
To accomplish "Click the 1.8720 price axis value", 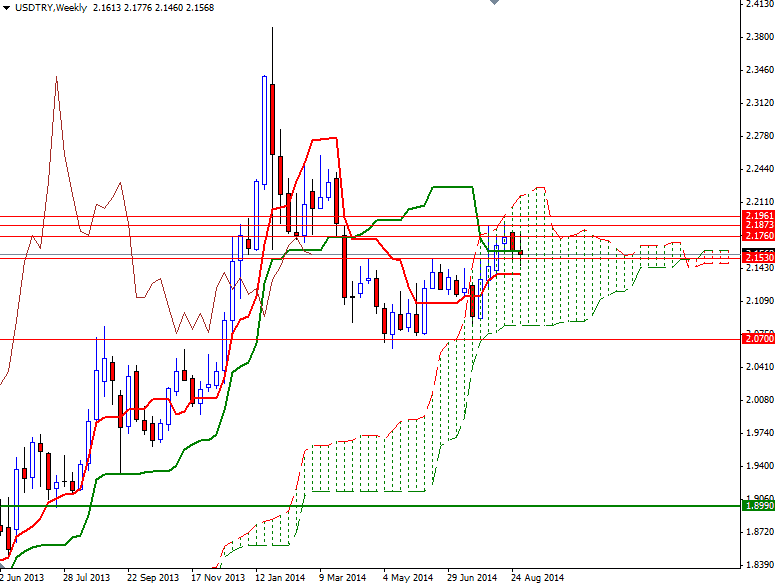I will (x=760, y=532).
